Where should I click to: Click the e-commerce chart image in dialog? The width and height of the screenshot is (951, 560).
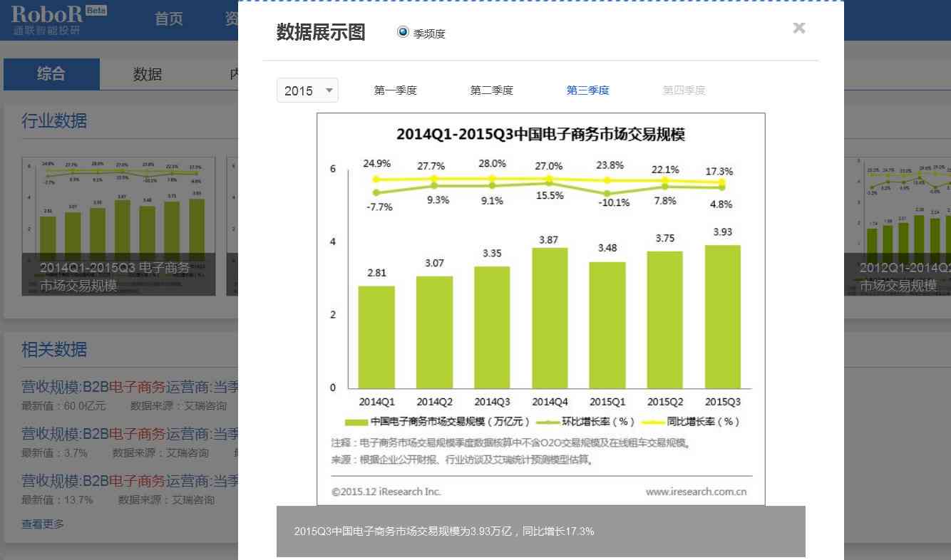click(541, 309)
